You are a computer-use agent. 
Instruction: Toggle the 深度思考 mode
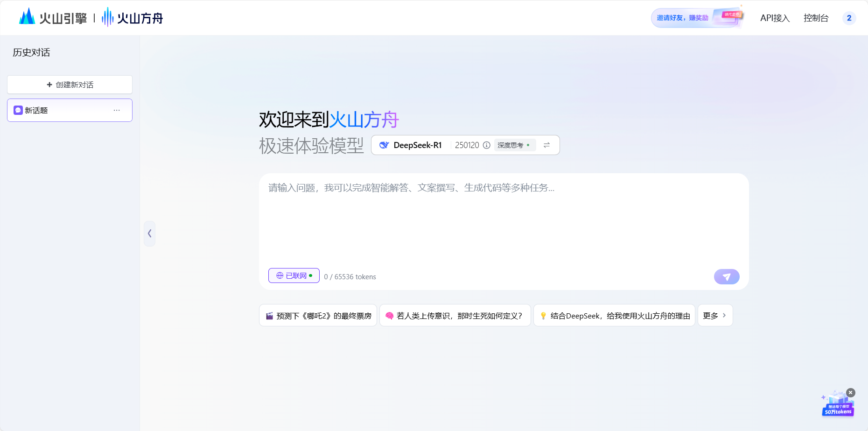coord(514,145)
